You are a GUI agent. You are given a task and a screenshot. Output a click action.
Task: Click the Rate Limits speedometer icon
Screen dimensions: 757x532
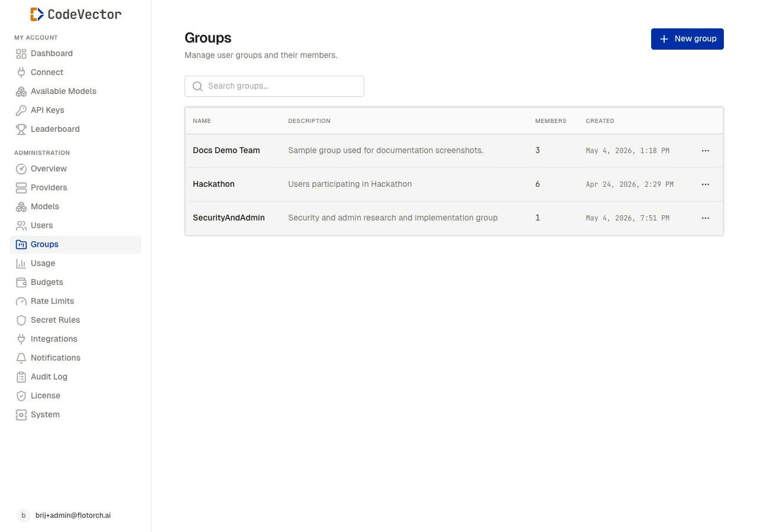point(21,301)
